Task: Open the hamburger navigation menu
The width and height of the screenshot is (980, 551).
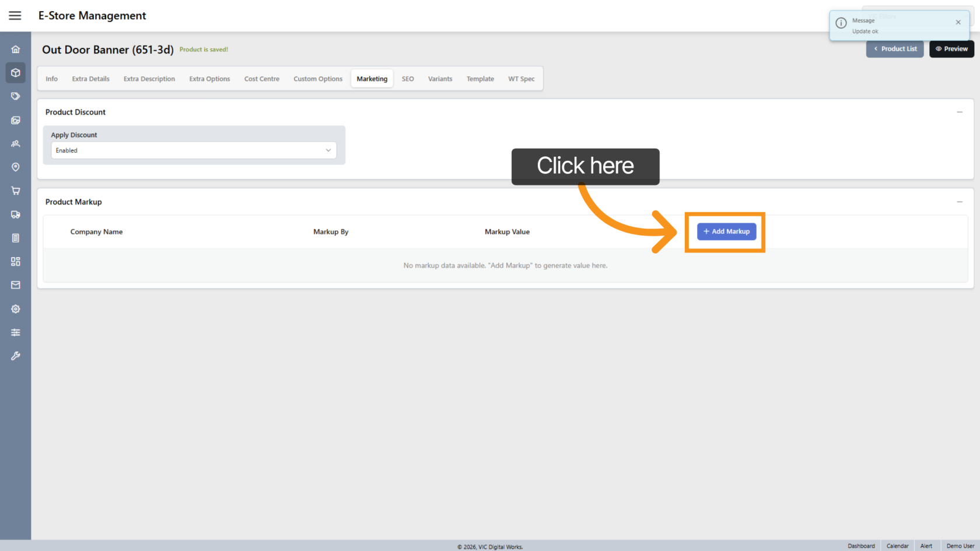Action: click(x=15, y=16)
